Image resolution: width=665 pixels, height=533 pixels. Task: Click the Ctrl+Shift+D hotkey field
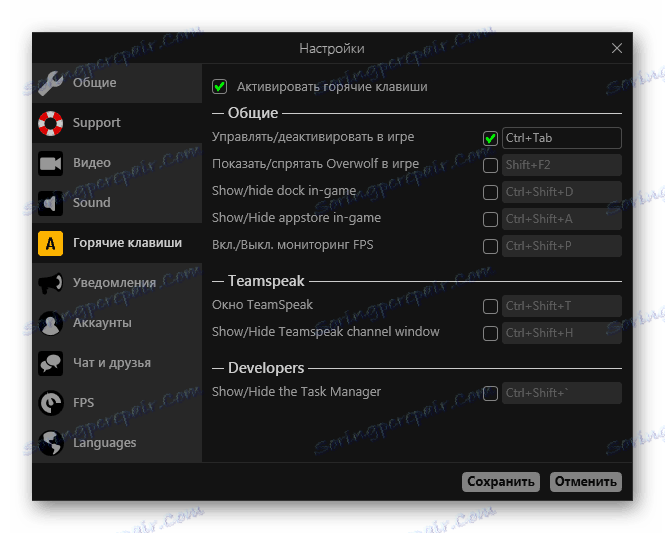[562, 193]
